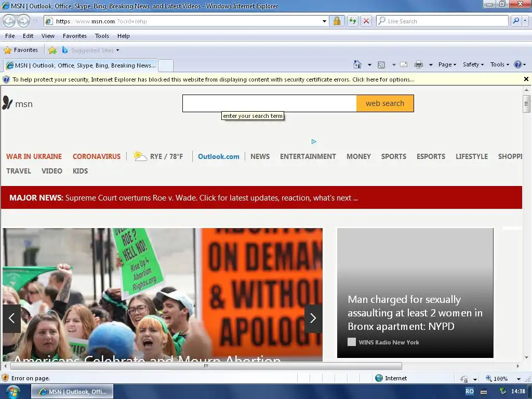Print the page with printer icon
This screenshot has width=532, height=399.
(419, 64)
